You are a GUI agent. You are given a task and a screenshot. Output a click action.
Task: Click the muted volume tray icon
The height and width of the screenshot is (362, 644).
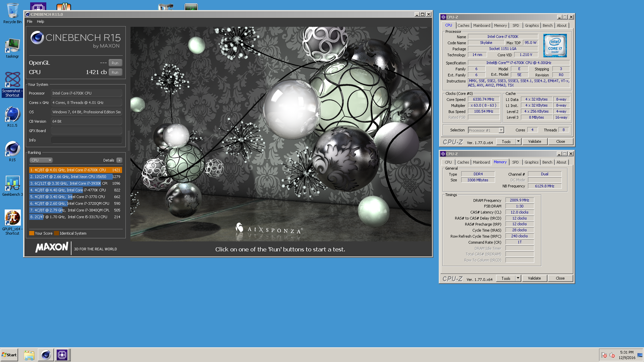point(612,355)
